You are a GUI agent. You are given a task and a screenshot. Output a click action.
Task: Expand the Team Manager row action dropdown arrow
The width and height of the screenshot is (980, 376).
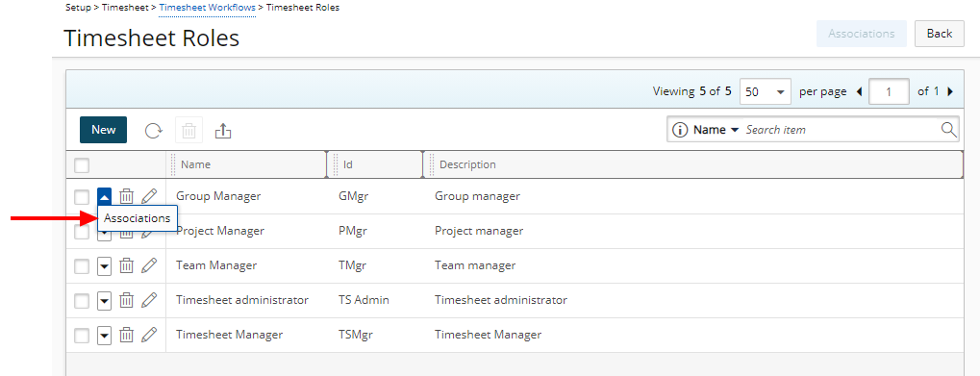pos(105,266)
